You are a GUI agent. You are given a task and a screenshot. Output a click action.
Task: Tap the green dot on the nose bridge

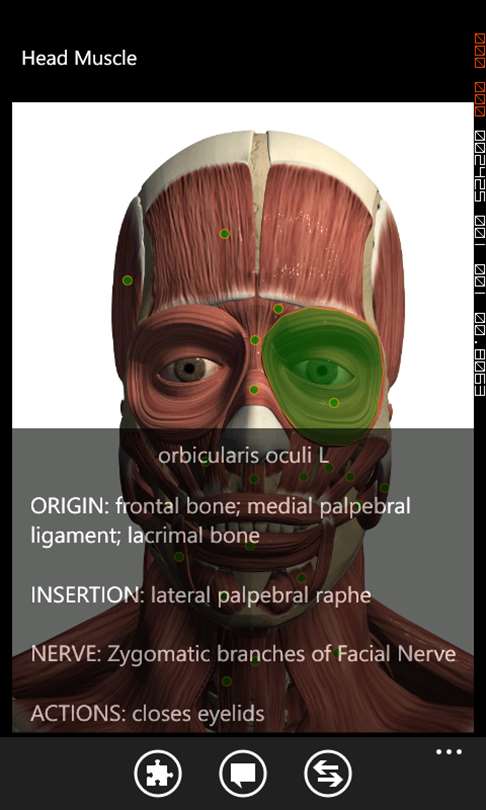254,390
